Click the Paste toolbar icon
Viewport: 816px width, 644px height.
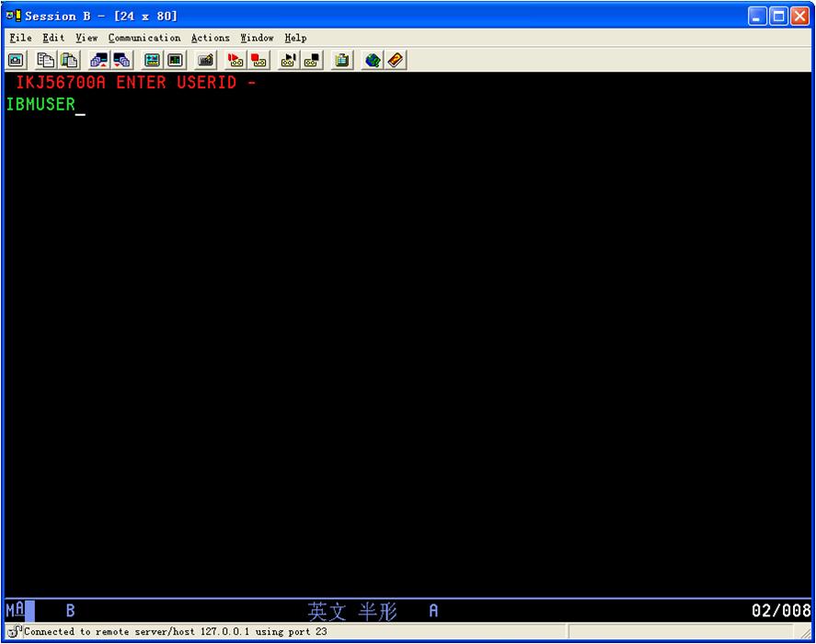69,61
